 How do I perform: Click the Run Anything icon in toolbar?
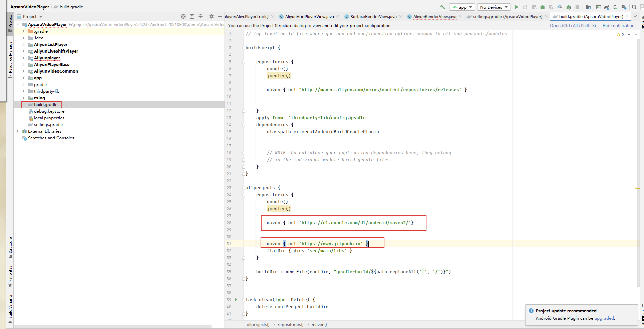coord(599,7)
